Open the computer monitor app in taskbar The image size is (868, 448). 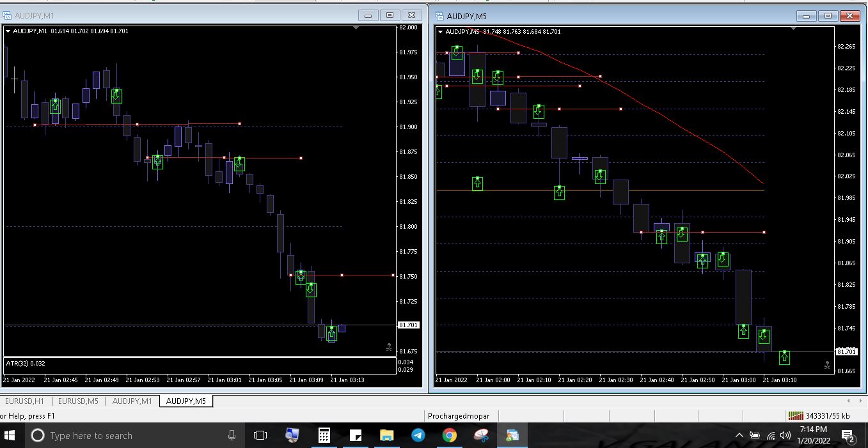pyautogui.click(x=292, y=435)
